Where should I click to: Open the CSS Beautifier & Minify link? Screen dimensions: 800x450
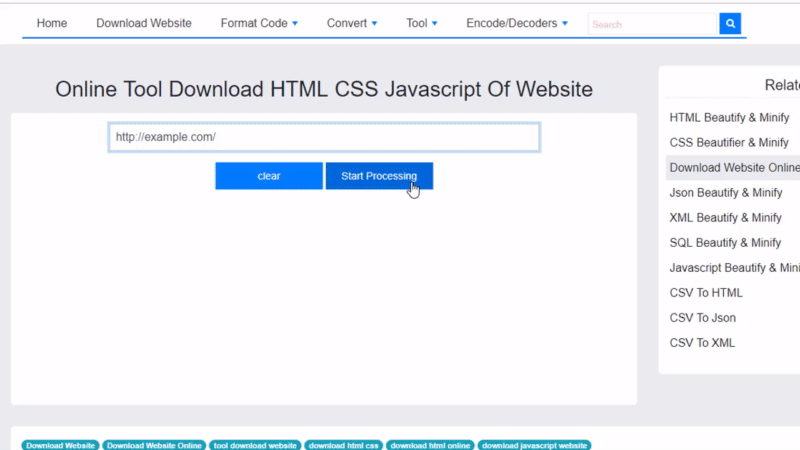(729, 143)
